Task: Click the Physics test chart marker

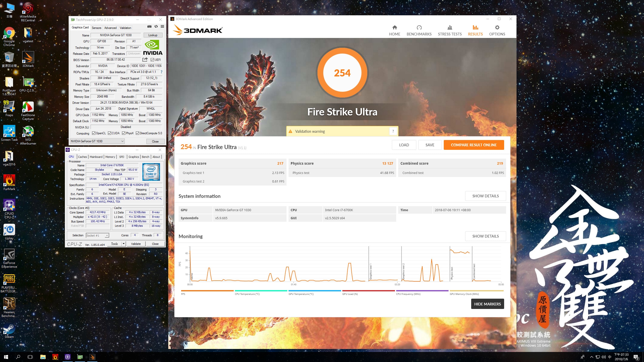Action: click(x=452, y=273)
